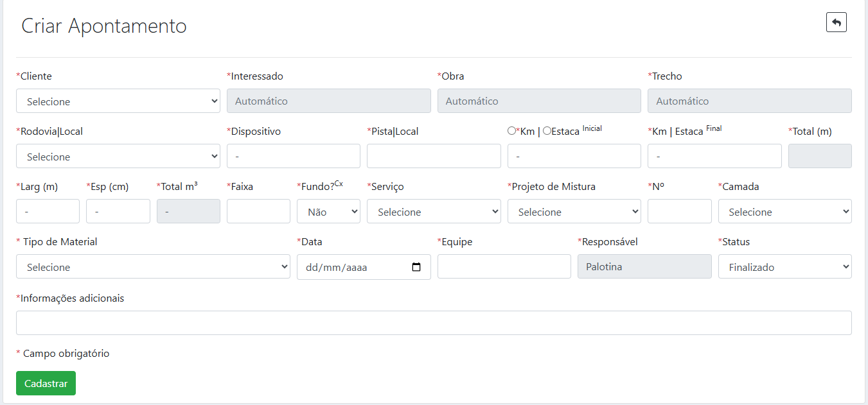Select the Km radio button for Inicial
868x405 pixels.
[511, 130]
